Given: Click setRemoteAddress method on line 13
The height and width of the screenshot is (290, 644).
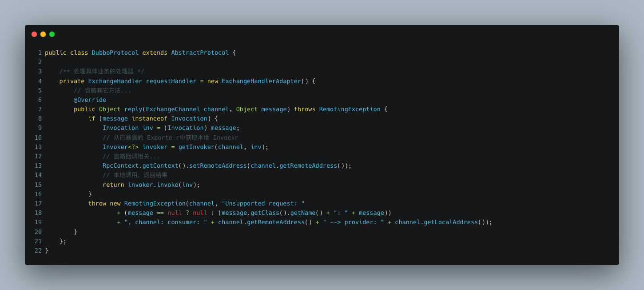Looking at the screenshot, I should click(218, 165).
